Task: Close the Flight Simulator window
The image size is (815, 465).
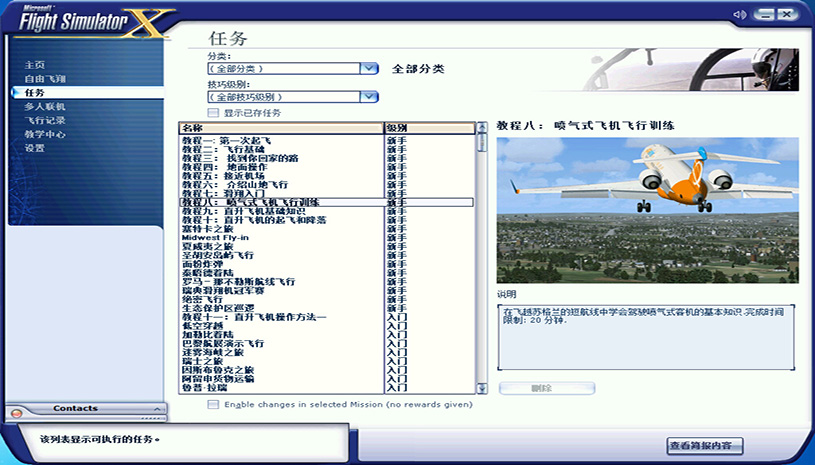Action: tap(787, 14)
